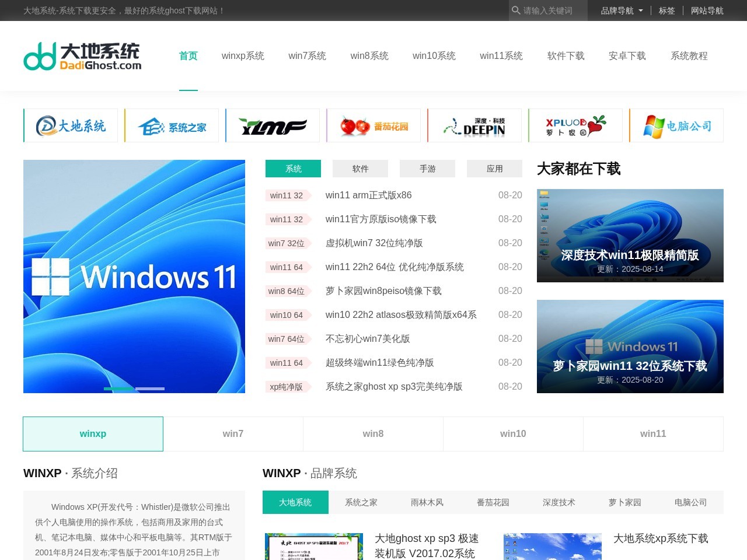Click the win8 64位 tag label
The image size is (747, 560).
coord(287,291)
